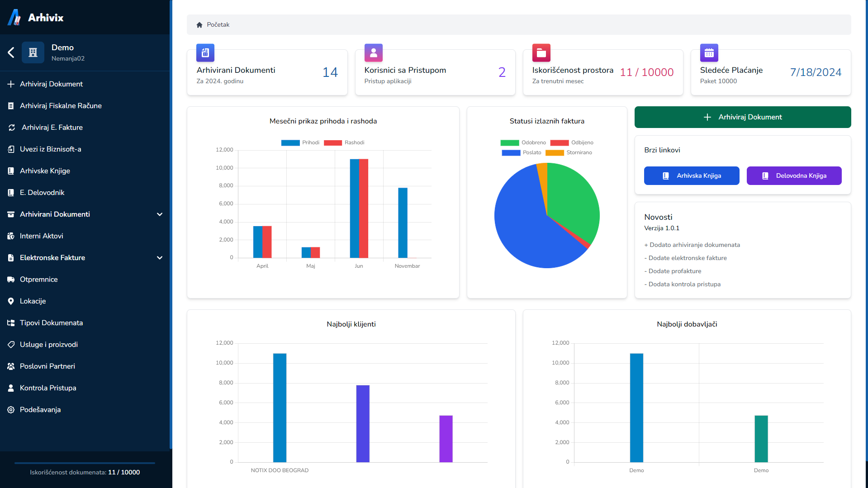Viewport: 868px width, 488px height.
Task: Open the Poslovni Partneri menu item
Action: (47, 366)
